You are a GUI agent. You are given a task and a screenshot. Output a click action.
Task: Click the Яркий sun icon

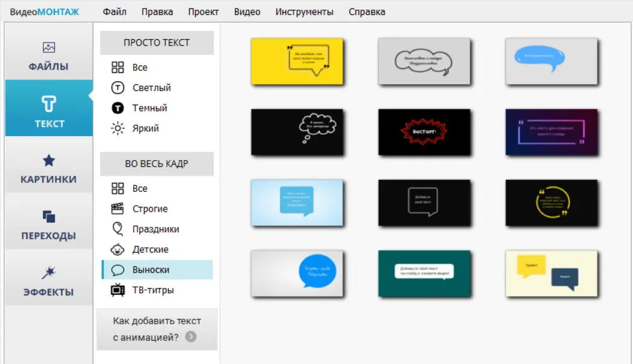[x=117, y=128]
